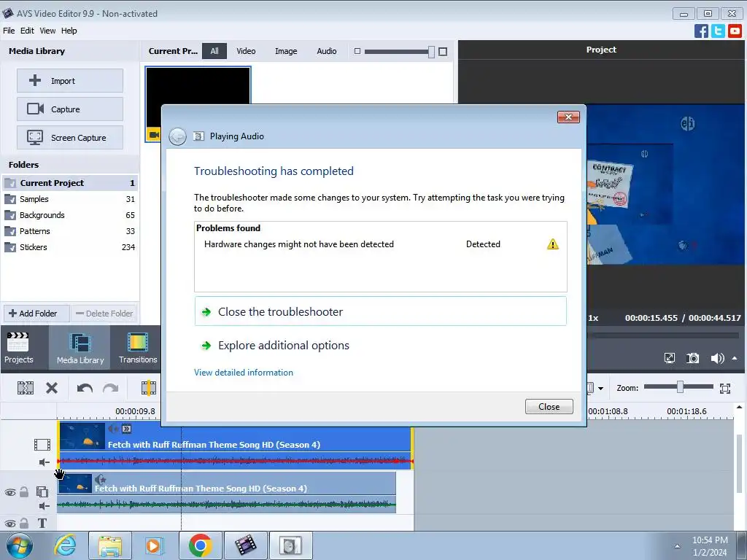Mute the main video track audio

(x=44, y=462)
